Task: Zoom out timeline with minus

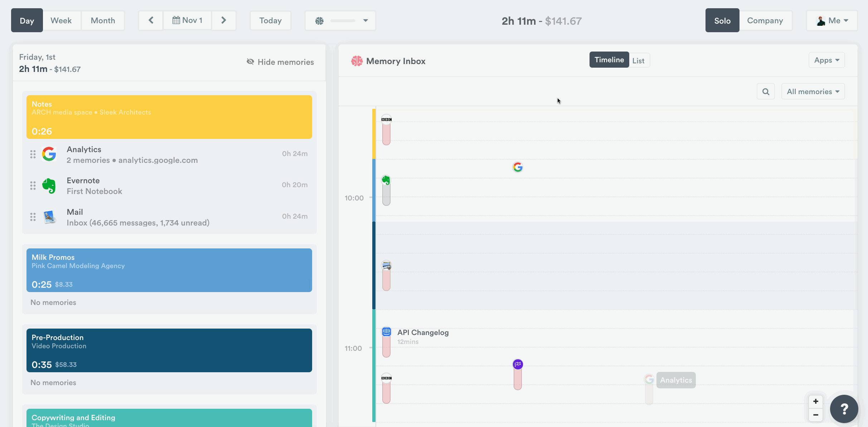Action: point(816,415)
